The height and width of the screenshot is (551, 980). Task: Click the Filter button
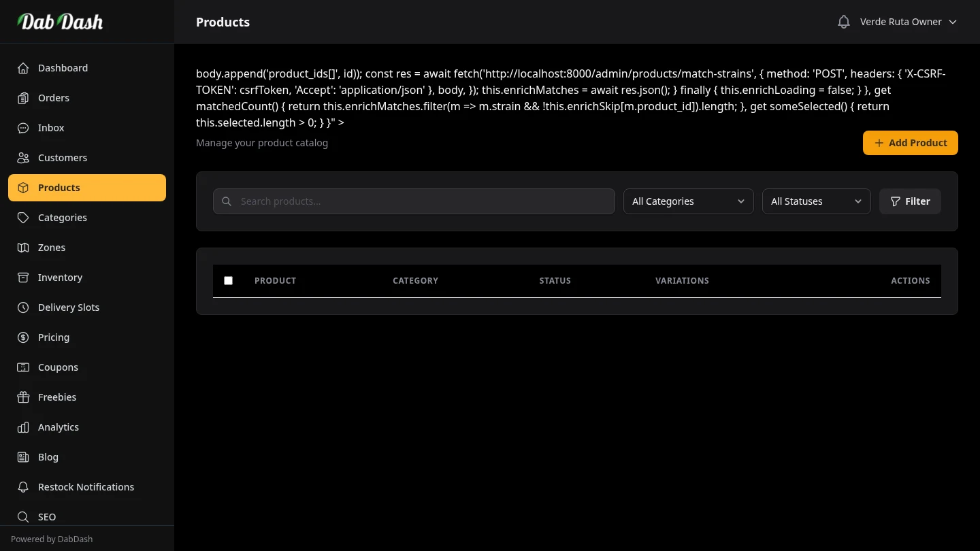tap(910, 201)
